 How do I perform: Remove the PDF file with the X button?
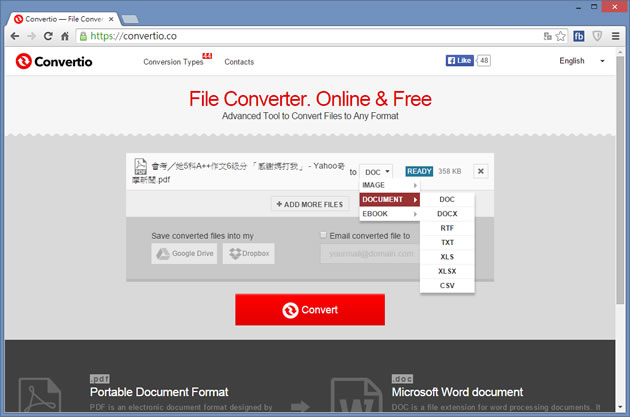[x=481, y=171]
